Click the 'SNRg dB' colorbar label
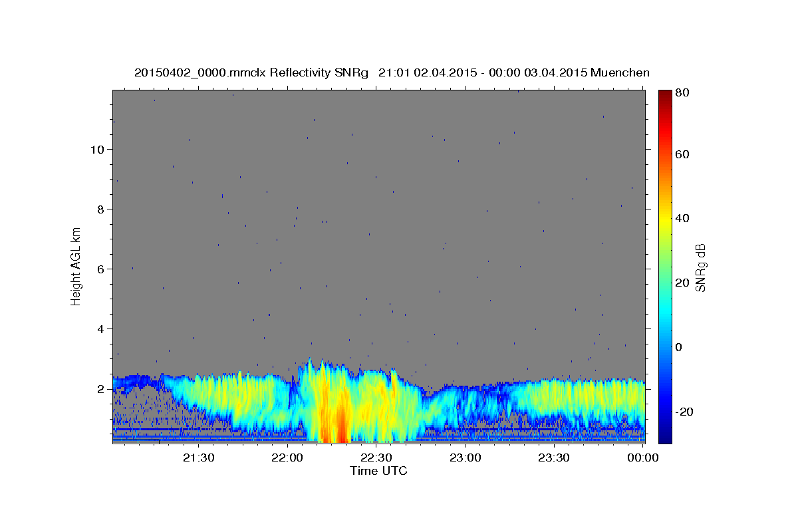The image size is (798, 532). tap(700, 267)
